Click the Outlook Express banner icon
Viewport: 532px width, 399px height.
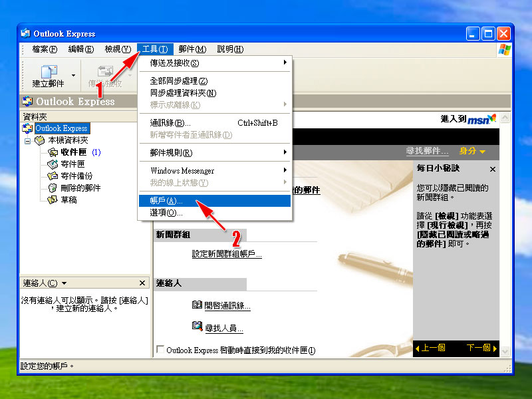click(27, 101)
